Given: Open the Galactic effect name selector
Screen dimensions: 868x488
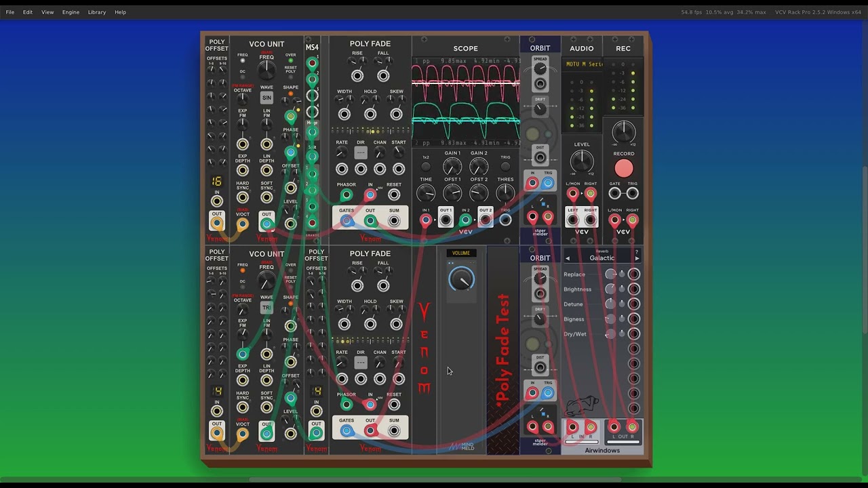Looking at the screenshot, I should (x=601, y=258).
